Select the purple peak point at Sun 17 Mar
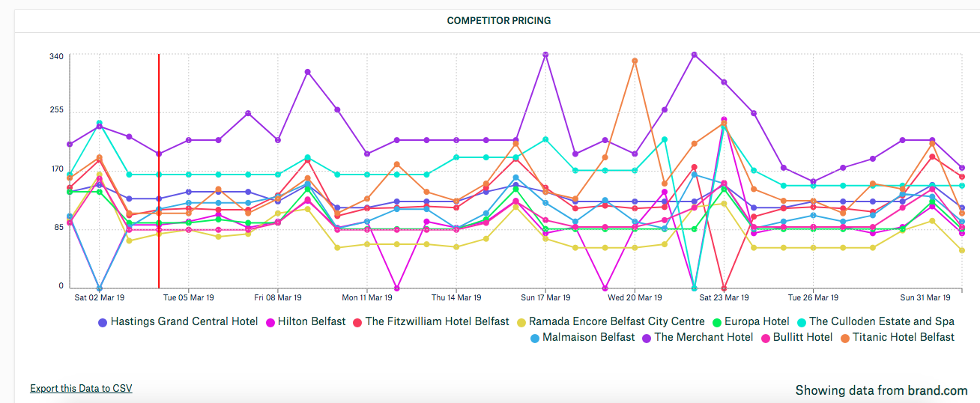 coord(545,55)
